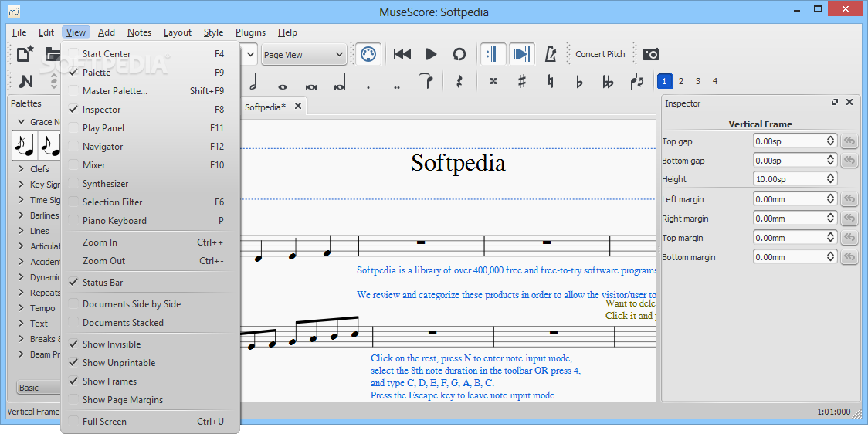Adjust Bottom gap spinner

point(831,161)
